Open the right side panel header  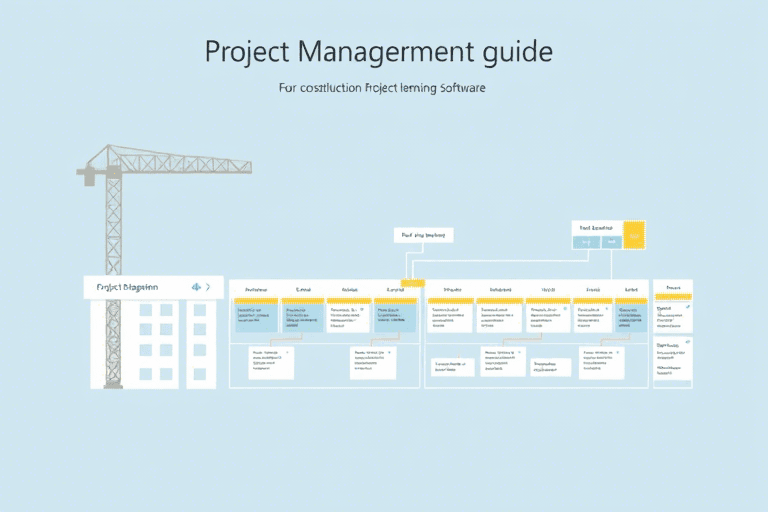tap(672, 287)
